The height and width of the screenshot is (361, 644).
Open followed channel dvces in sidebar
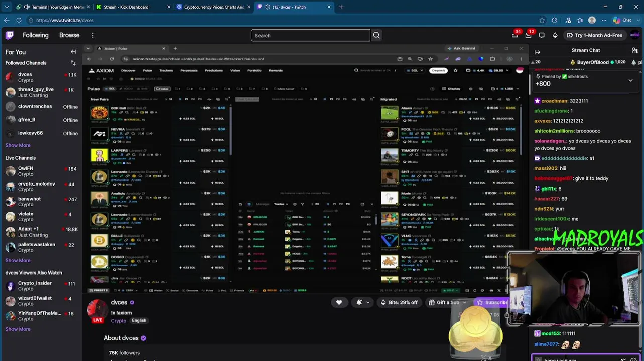pos(41,77)
